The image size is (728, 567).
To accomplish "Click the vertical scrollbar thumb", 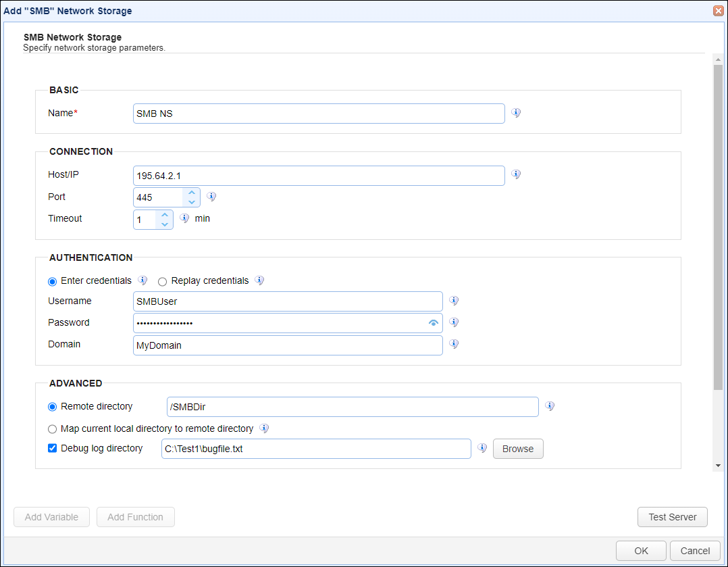I will [x=719, y=227].
